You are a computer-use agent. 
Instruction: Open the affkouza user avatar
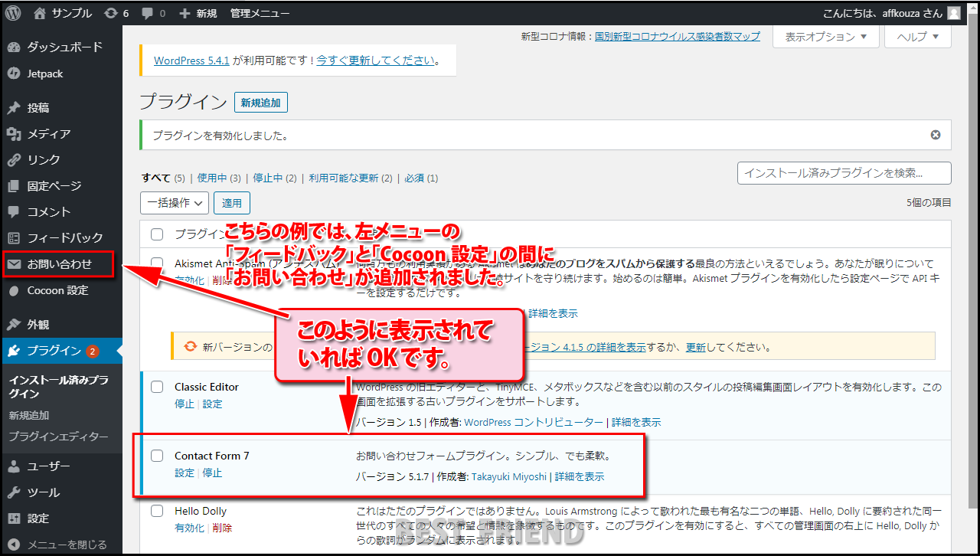pyautogui.click(x=953, y=13)
